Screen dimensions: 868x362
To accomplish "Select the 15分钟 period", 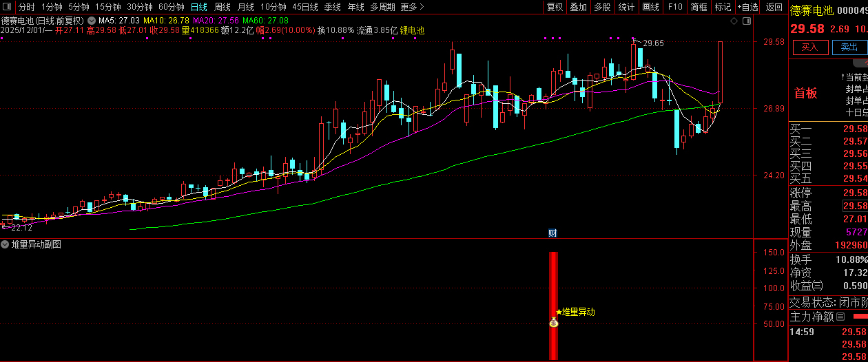I will [x=107, y=7].
